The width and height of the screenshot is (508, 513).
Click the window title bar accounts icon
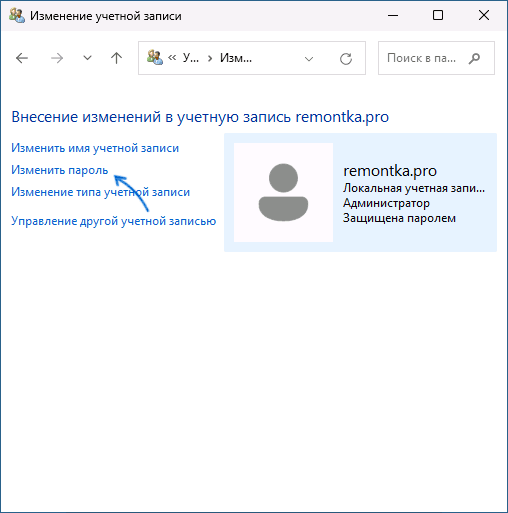tap(17, 16)
